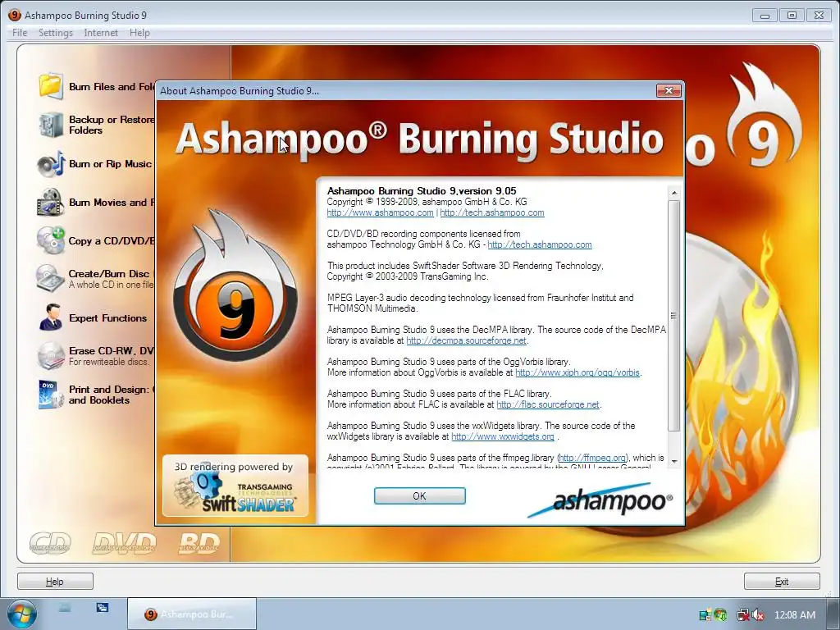Screen dimensions: 840x630
Task: Minimize the Ashampoo Burning Studio window
Action: pyautogui.click(x=765, y=16)
